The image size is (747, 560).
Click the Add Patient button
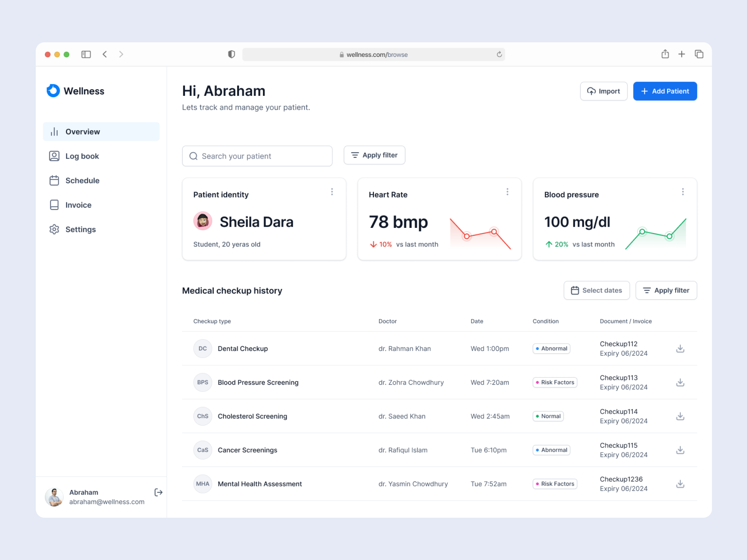(665, 91)
